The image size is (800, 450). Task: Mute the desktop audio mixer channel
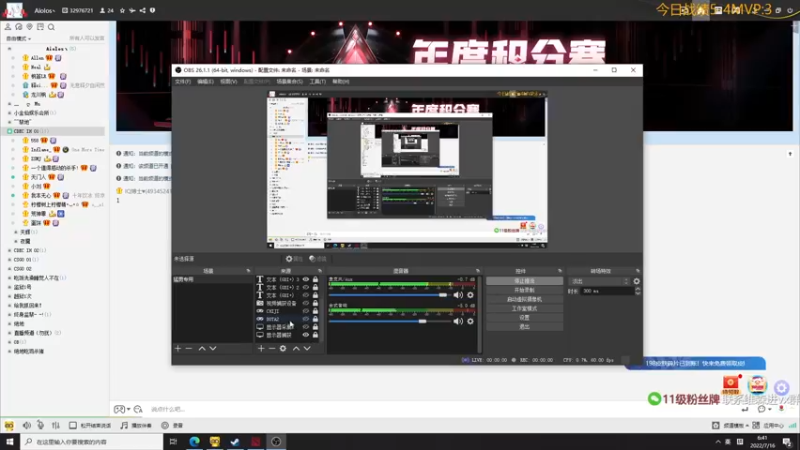(458, 321)
